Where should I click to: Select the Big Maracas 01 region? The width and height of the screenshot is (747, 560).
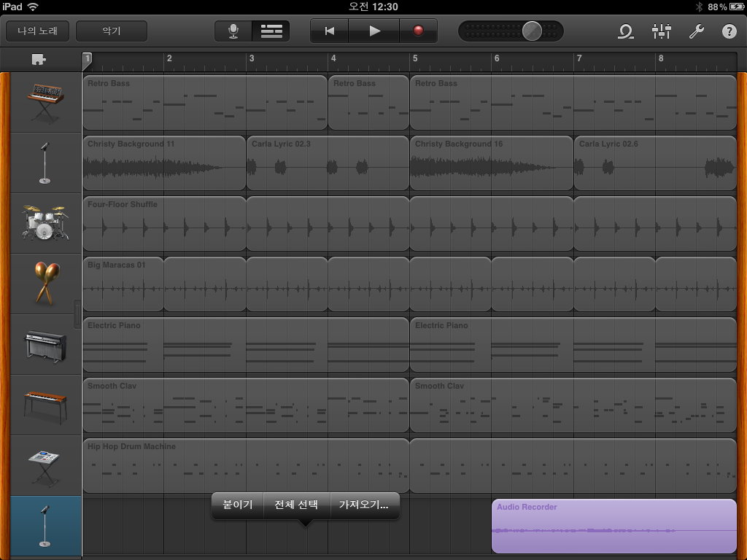[x=123, y=284]
